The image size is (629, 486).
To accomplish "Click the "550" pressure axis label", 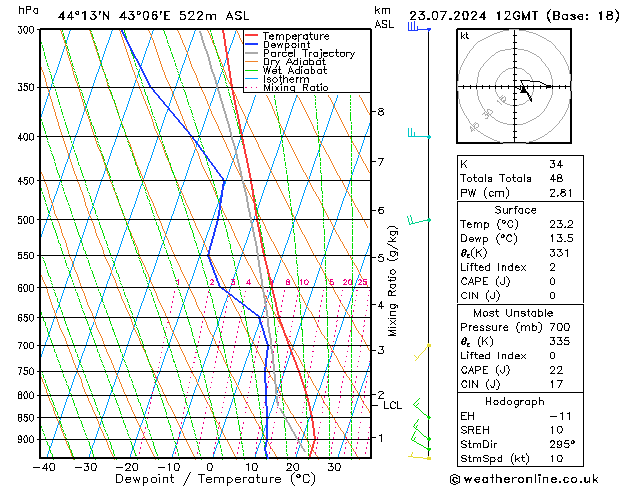I will (x=28, y=255).
